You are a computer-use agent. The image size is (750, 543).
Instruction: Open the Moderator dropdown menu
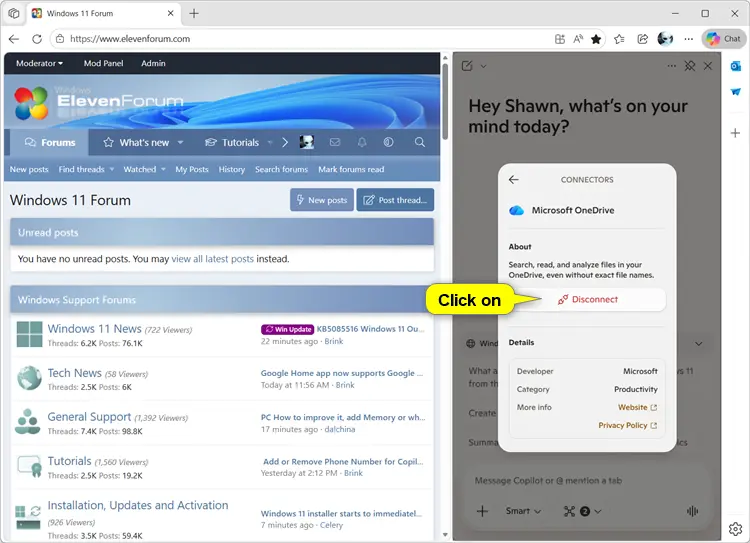click(x=39, y=63)
